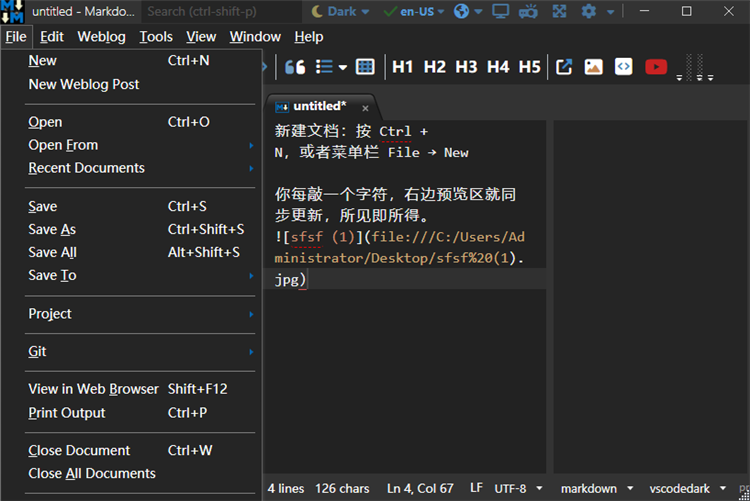The image size is (750, 501).
Task: Insert a hyperlink with external link icon
Action: point(564,67)
